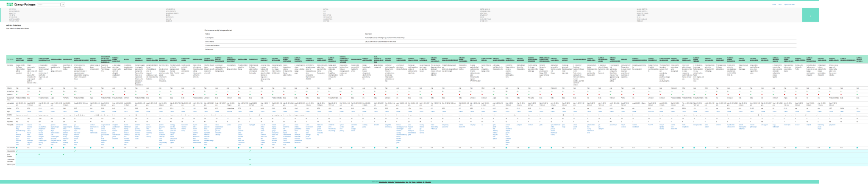Click the Django Packages logo icon

(x=9, y=5)
